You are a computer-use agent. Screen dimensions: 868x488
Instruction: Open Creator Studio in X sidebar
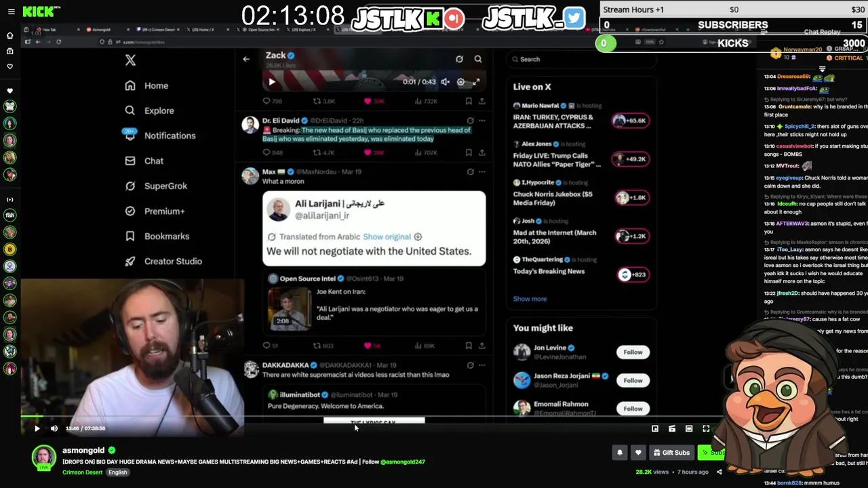tap(163, 261)
